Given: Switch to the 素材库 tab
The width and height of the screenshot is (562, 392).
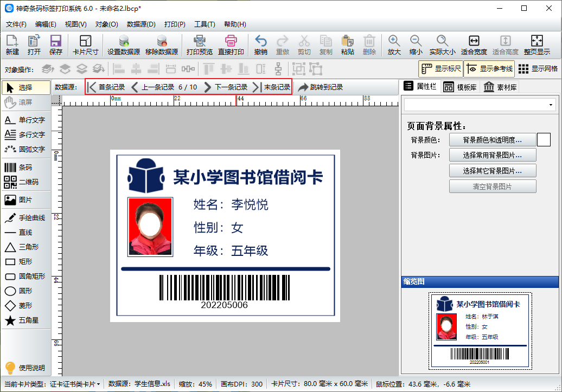Looking at the screenshot, I should pos(500,87).
